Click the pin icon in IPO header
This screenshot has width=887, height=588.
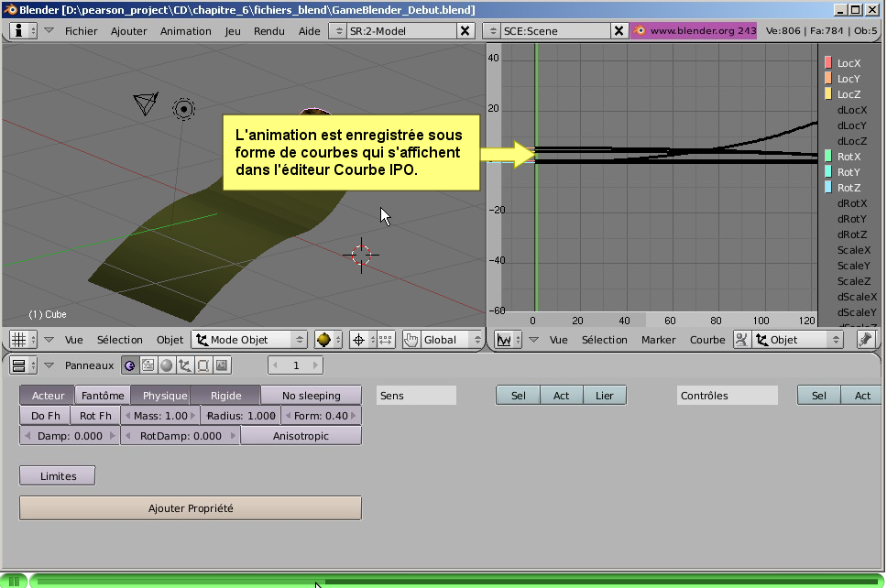[865, 340]
